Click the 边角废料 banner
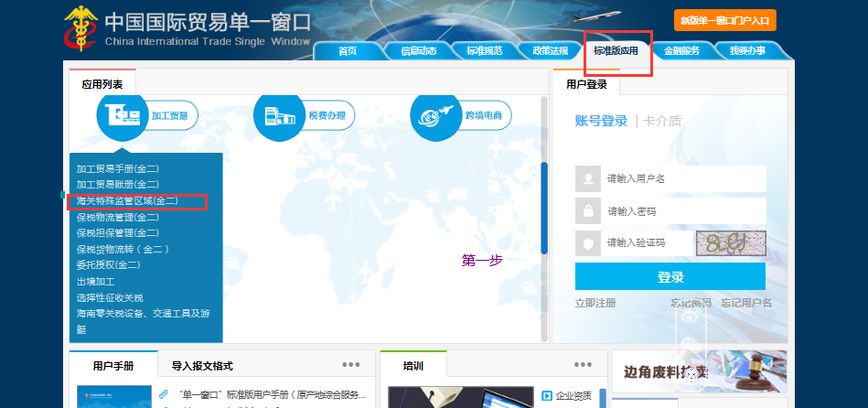Viewport: 868px width, 408px height. pos(699,372)
